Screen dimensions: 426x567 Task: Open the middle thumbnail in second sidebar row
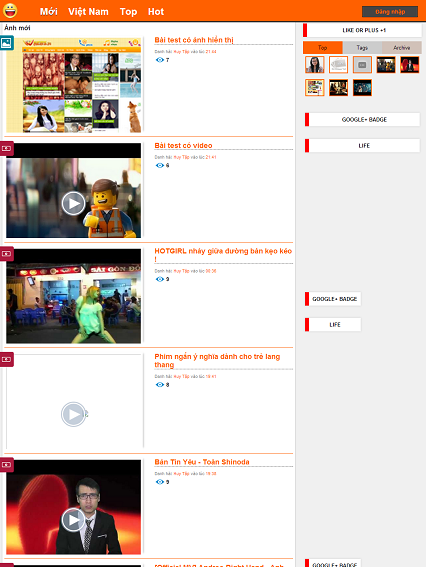coord(338,88)
